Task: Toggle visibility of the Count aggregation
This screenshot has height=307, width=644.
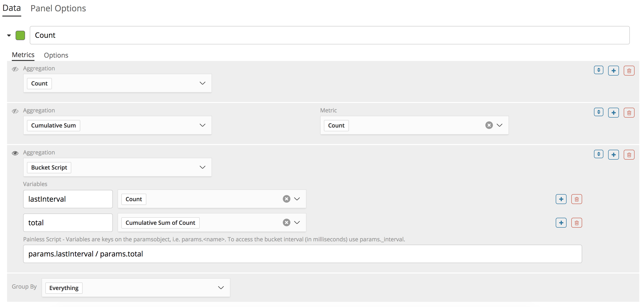Action: point(15,69)
